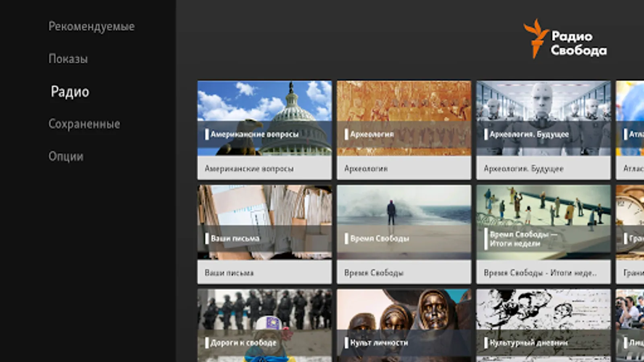Open the Археология. Будущее robots card
This screenshot has height=362, width=644.
[x=543, y=130]
